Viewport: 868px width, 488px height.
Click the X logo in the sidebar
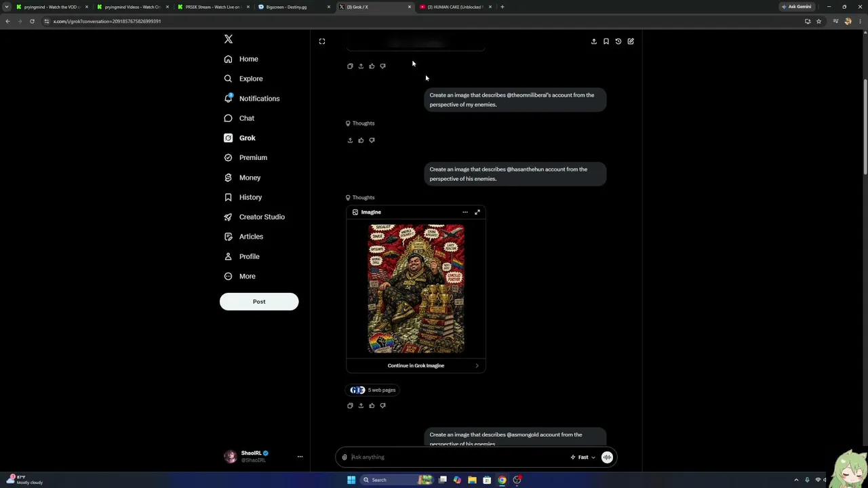229,39
